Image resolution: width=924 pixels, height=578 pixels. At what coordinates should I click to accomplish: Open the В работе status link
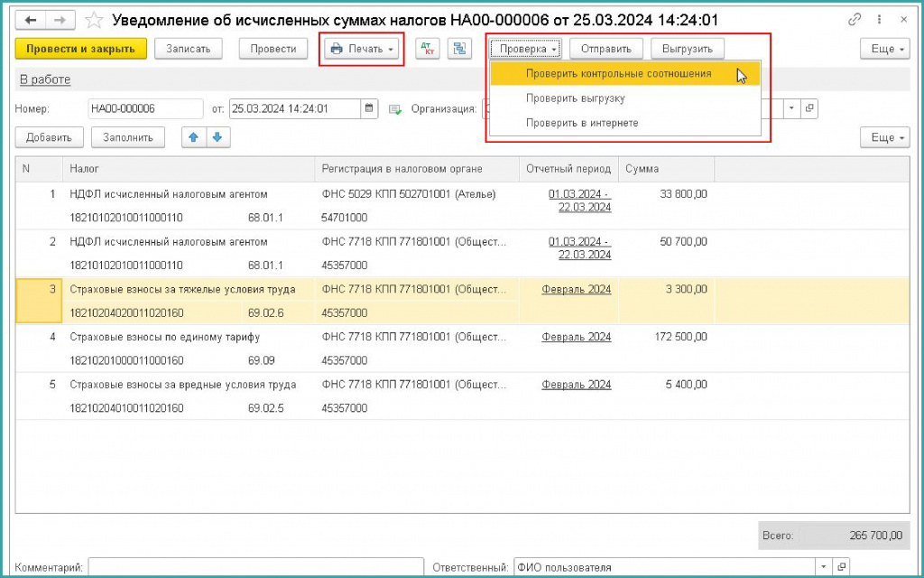[x=45, y=79]
